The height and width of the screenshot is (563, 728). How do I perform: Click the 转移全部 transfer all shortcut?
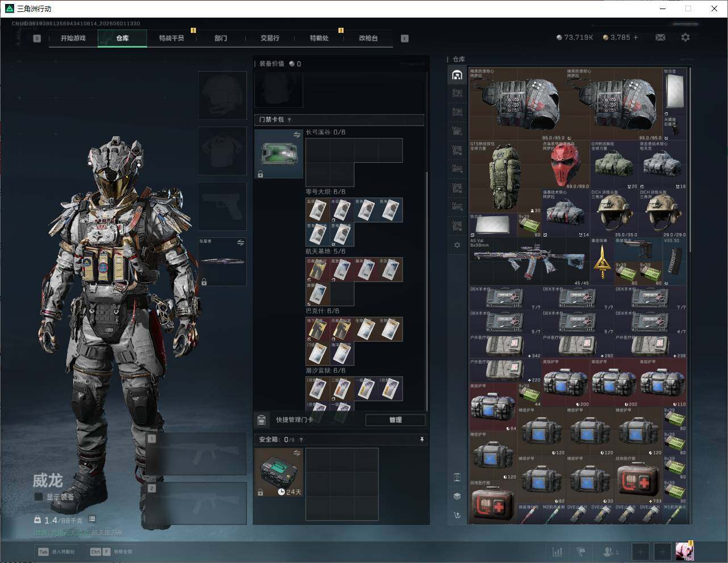pos(111,552)
